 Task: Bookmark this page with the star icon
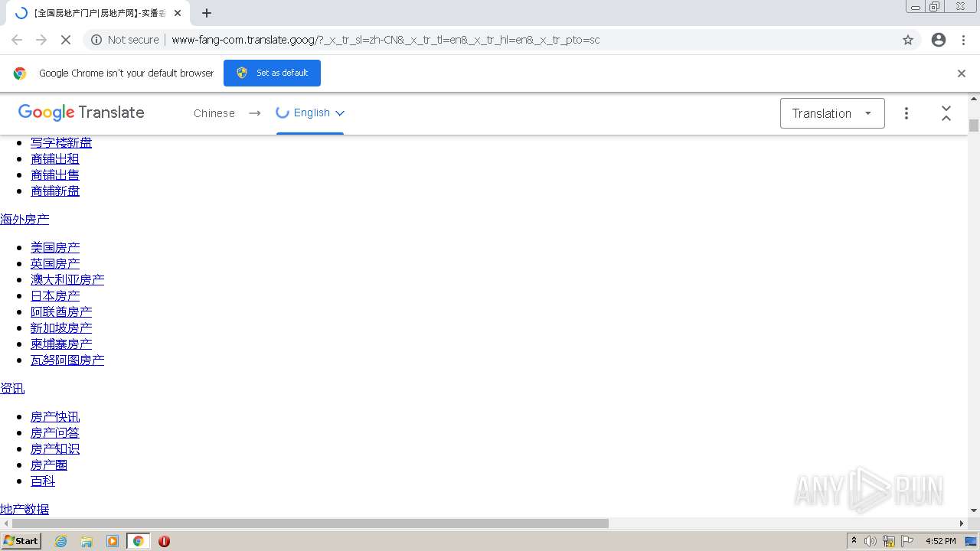coord(908,40)
